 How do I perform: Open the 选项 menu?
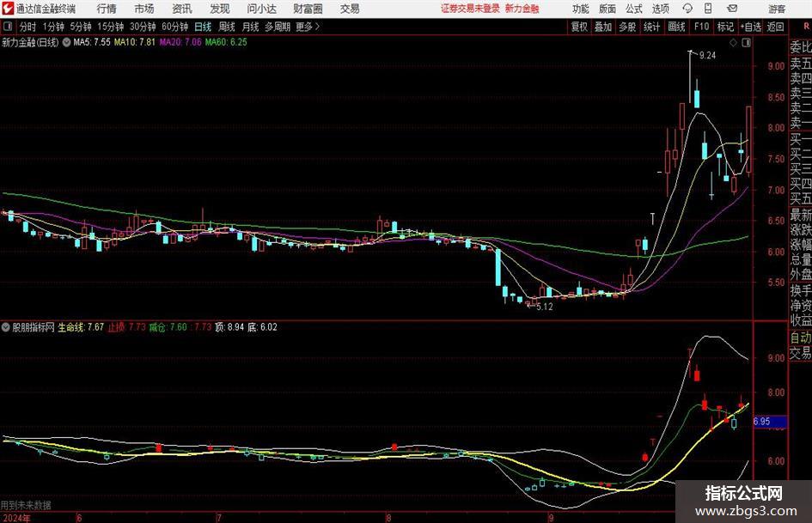[660, 9]
